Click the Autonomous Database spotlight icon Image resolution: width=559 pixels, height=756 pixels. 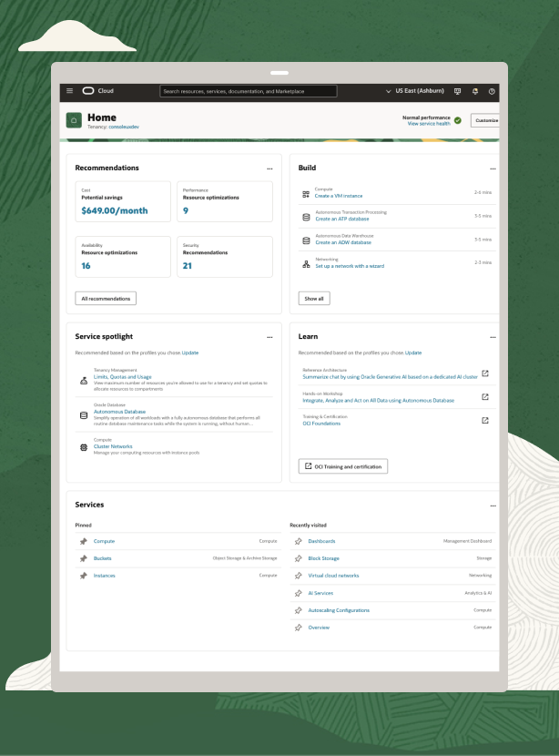point(84,415)
